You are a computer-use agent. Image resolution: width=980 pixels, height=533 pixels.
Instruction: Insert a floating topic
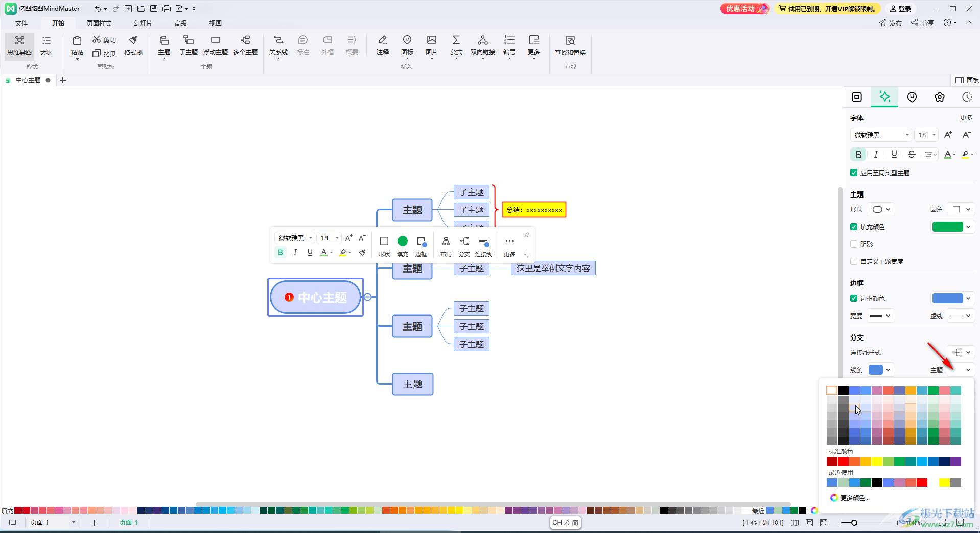(216, 45)
